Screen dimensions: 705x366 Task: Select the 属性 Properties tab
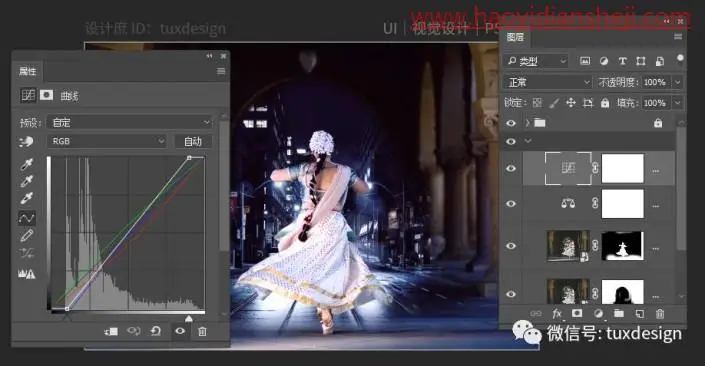tap(27, 71)
